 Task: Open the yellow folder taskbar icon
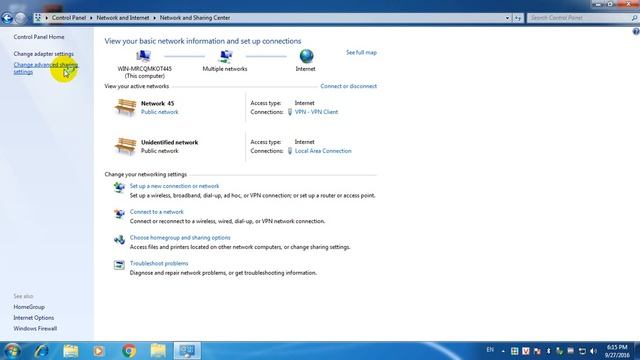(158, 351)
